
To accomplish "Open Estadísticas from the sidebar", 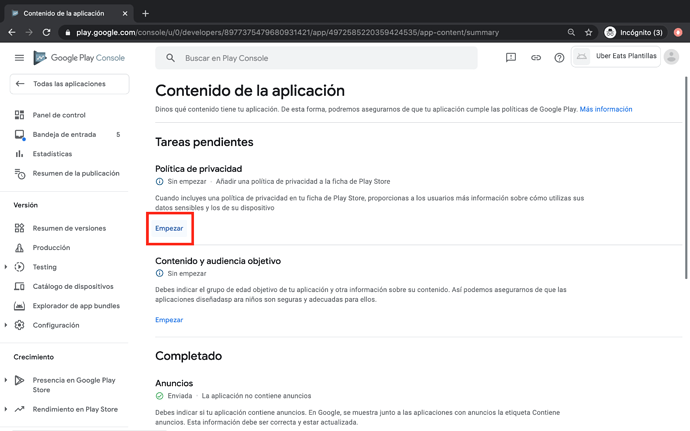I will click(x=52, y=154).
